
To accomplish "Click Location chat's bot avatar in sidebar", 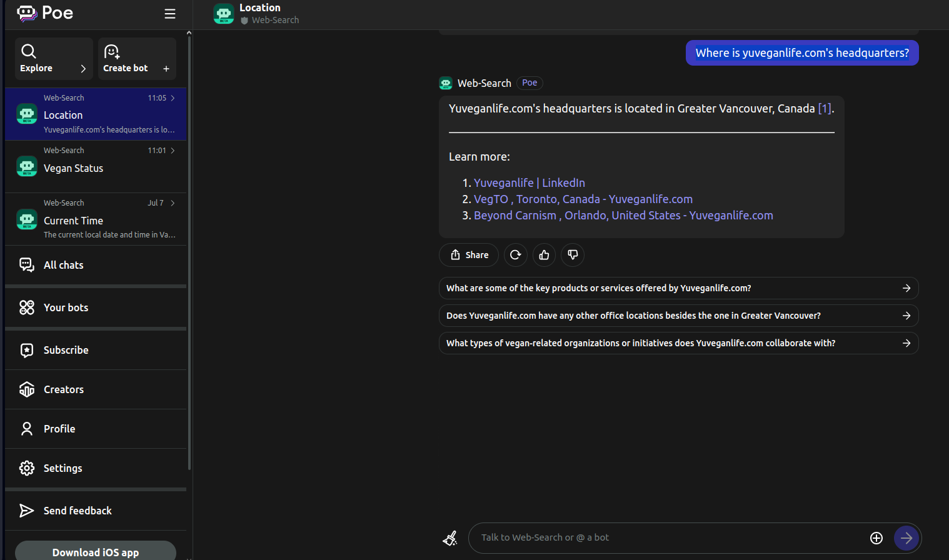I will (27, 114).
